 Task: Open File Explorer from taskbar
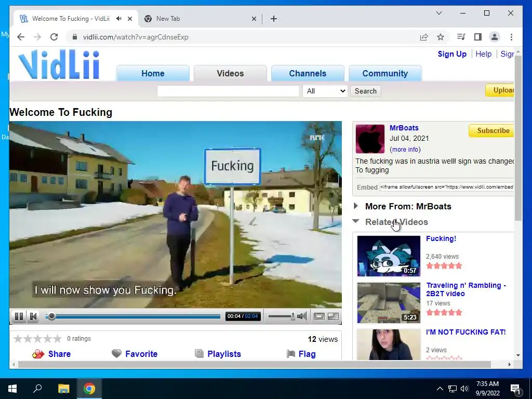[x=63, y=389]
